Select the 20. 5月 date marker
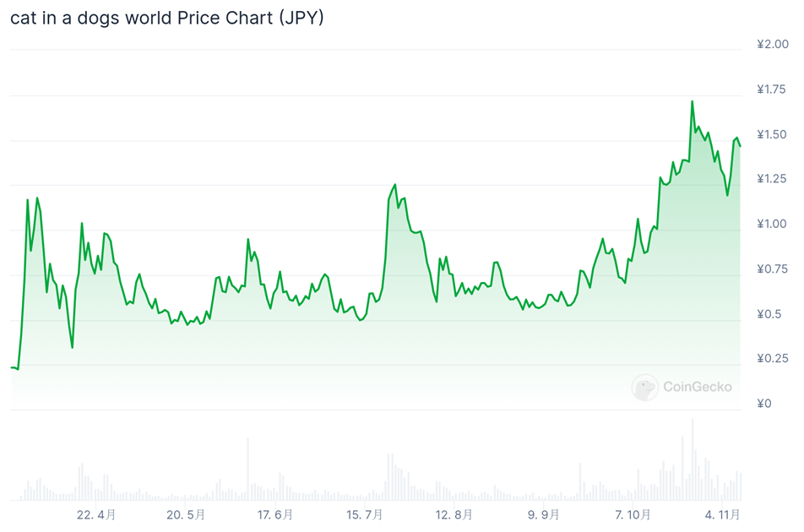 point(185,514)
